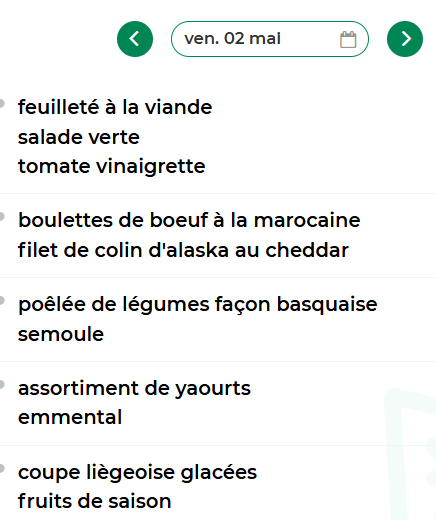
Task: Click the bullet beside the starters section
Action: click(x=2, y=103)
